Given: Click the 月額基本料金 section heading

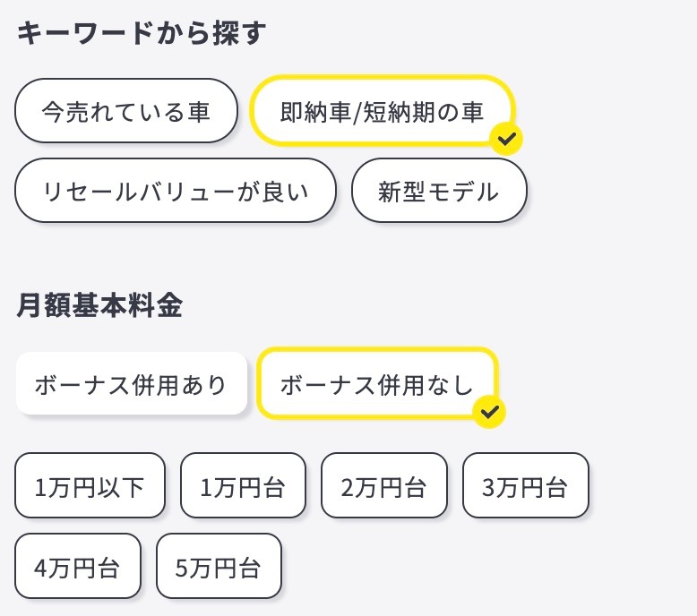Looking at the screenshot, I should [x=99, y=306].
